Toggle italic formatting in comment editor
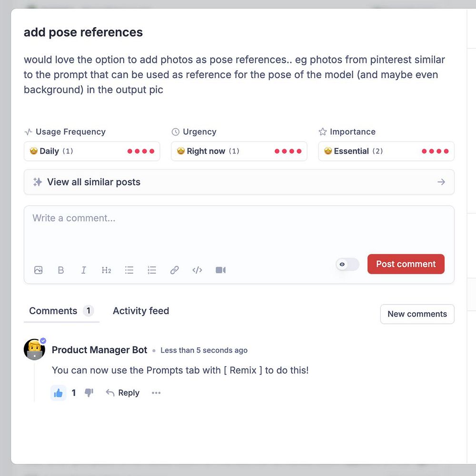The height and width of the screenshot is (476, 476). (x=84, y=270)
